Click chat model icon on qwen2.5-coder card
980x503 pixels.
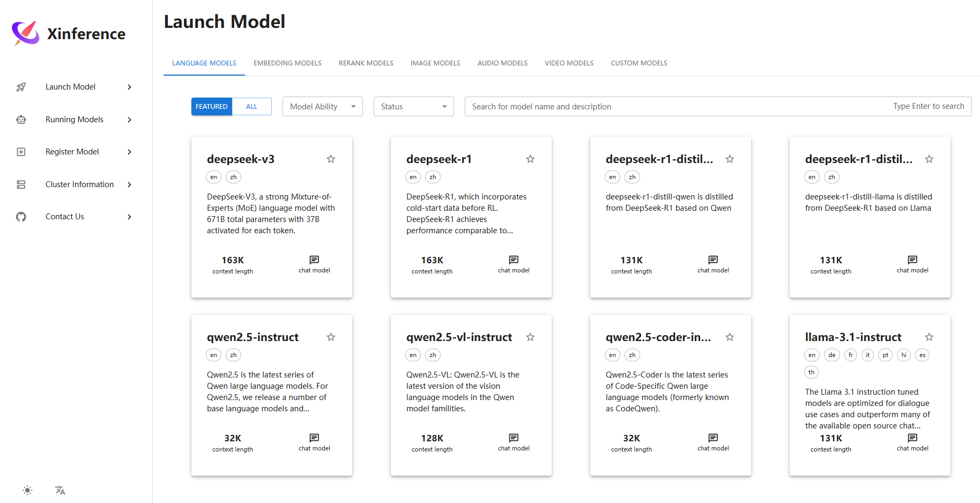tap(713, 438)
